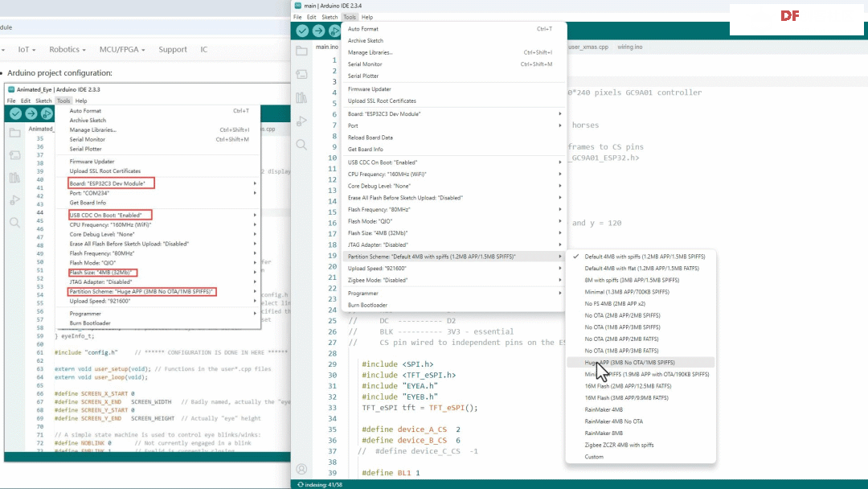Open Boards Manager icon in main sidebar
Image resolution: width=868 pixels, height=489 pixels.
coord(301,74)
